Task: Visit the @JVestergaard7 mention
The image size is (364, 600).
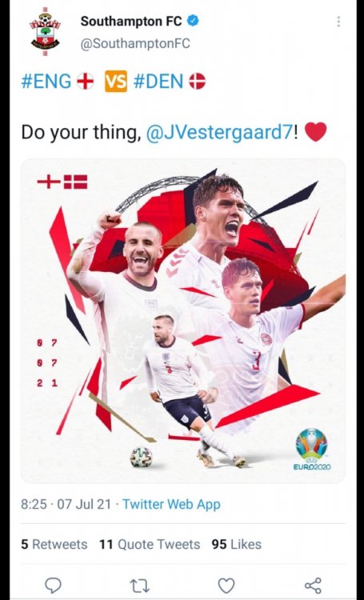Action: tap(220, 132)
